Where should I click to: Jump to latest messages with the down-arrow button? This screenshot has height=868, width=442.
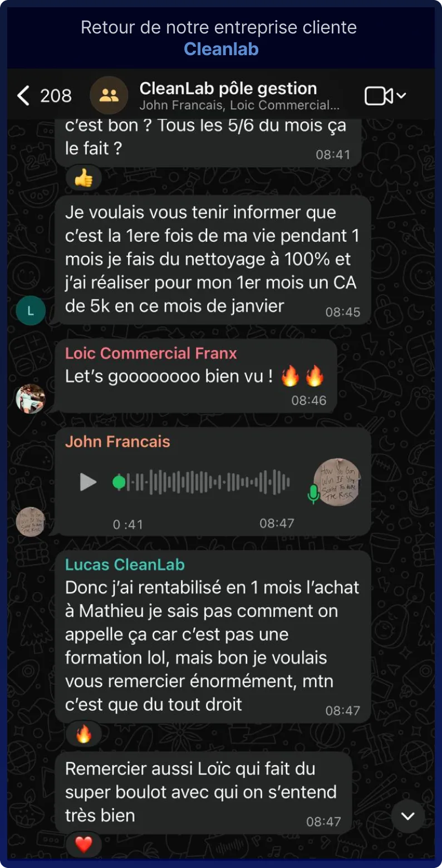click(x=408, y=816)
